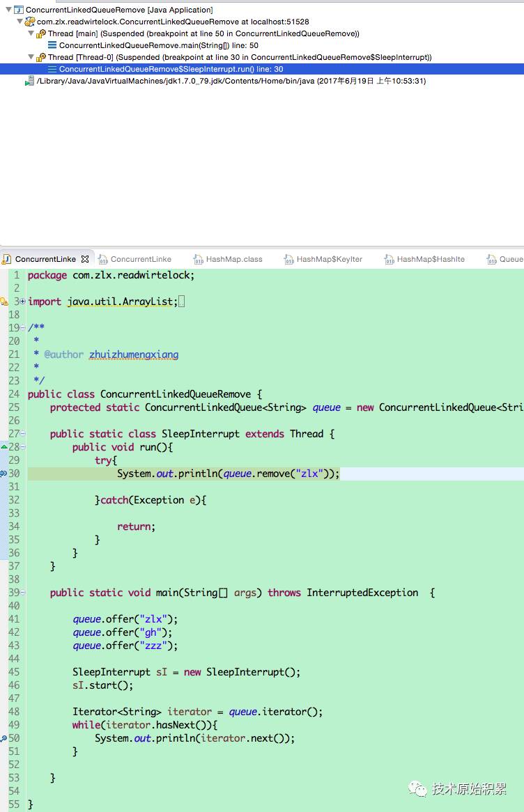The image size is (524, 812).
Task: Click the override indicator triangle at line 28
Action: point(3,446)
